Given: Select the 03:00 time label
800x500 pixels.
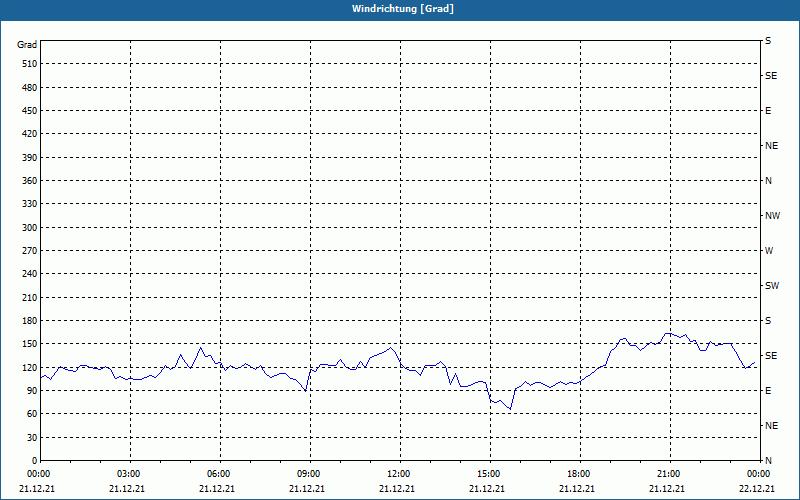Looking at the screenshot, I should tap(130, 474).
